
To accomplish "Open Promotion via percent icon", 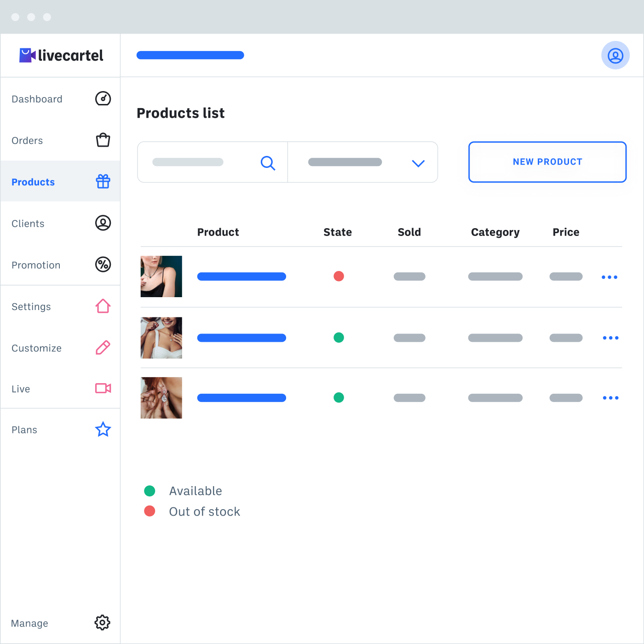I will (103, 264).
